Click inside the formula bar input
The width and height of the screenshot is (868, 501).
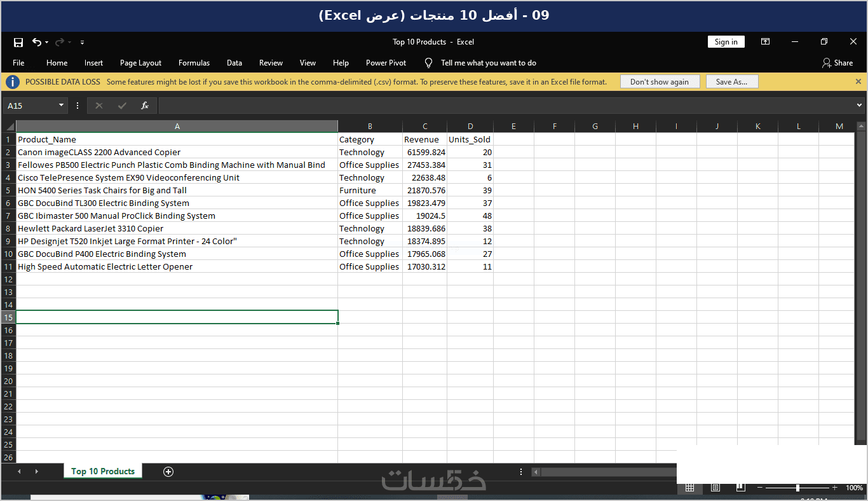tap(506, 106)
